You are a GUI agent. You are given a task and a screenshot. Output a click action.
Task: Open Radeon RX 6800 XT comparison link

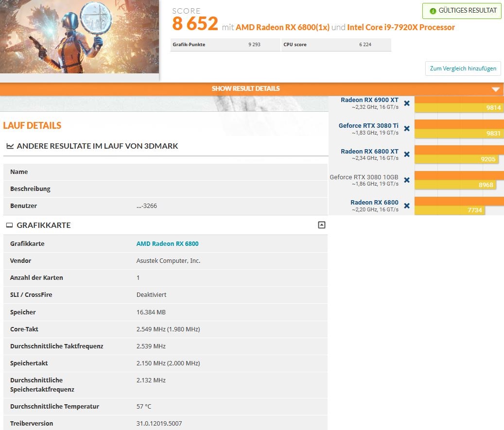click(x=369, y=152)
